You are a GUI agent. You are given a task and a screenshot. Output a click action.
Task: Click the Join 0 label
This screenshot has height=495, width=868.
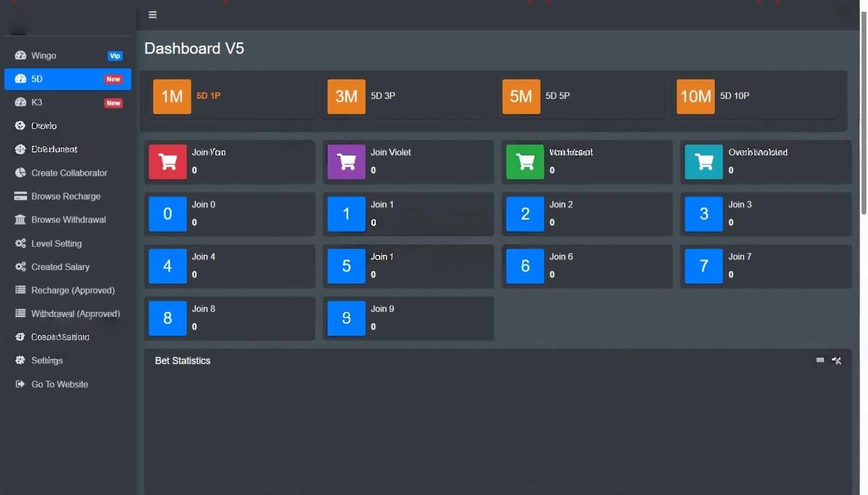tap(203, 205)
